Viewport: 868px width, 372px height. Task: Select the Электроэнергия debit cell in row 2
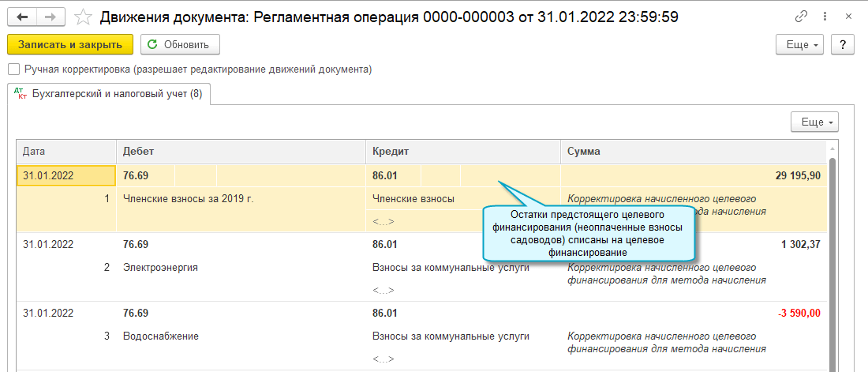161,267
